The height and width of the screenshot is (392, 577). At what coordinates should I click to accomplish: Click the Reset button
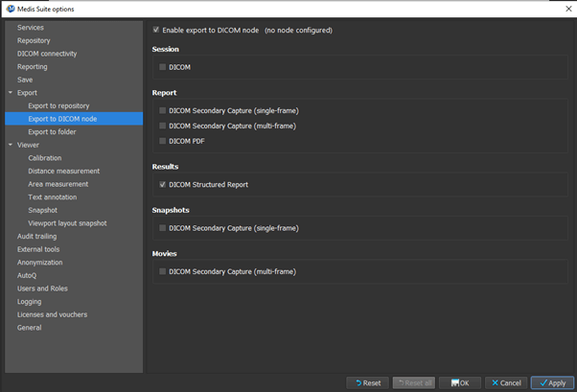367,382
